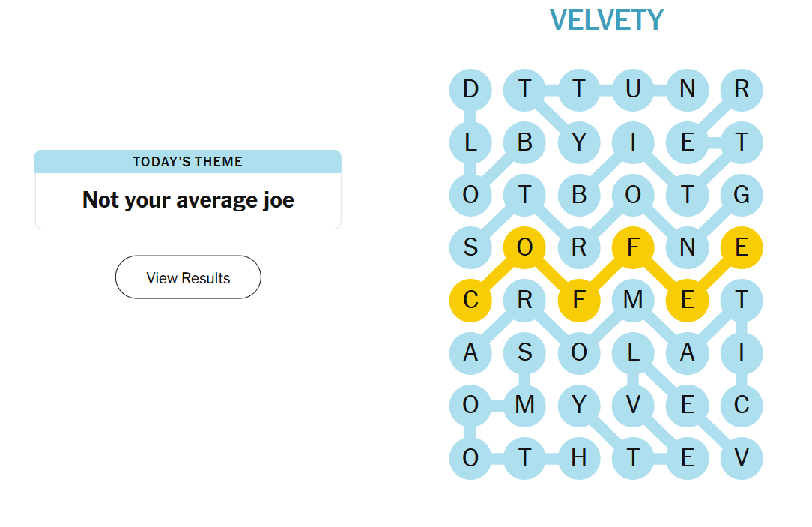The width and height of the screenshot is (812, 527).
Task: Choose the letter G tile
Action: click(x=742, y=195)
